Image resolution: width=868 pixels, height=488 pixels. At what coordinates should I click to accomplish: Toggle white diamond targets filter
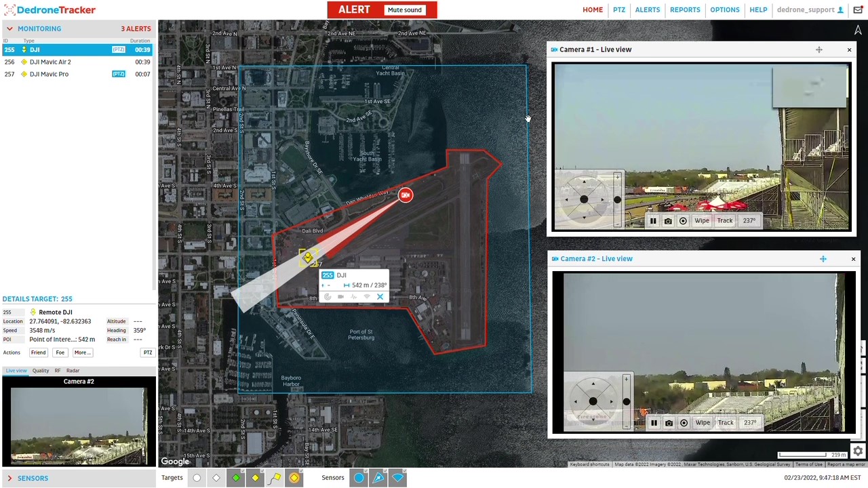(216, 478)
